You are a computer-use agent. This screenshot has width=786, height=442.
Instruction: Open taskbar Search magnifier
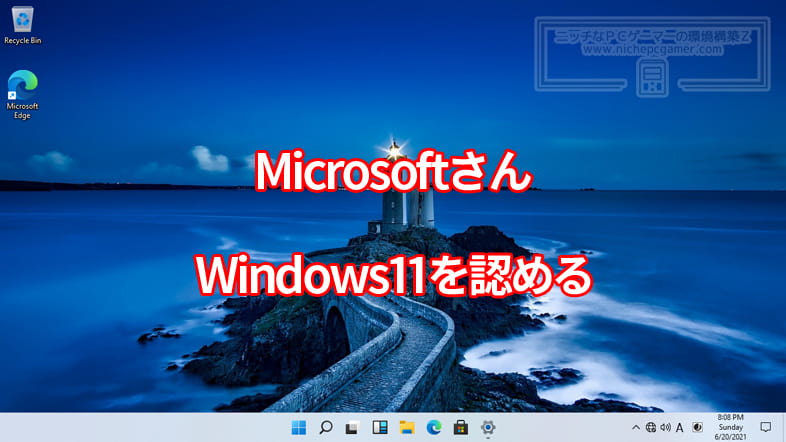[326, 427]
